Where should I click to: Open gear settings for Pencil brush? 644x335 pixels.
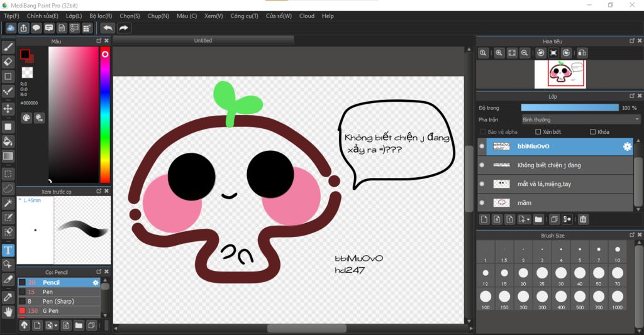(x=96, y=282)
